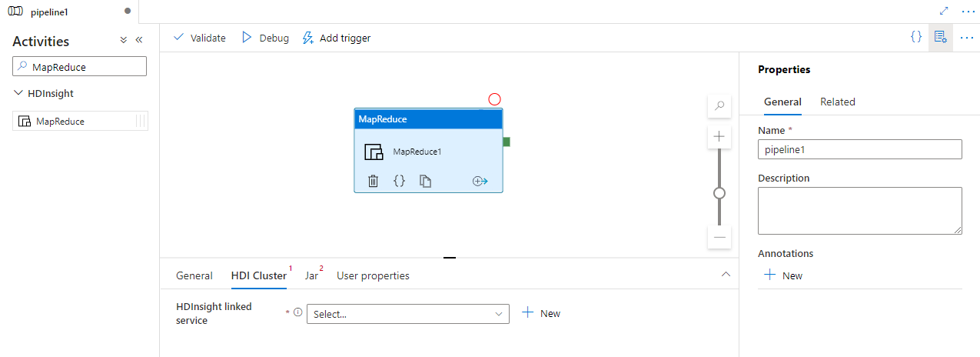Click the Validate button

(200, 38)
